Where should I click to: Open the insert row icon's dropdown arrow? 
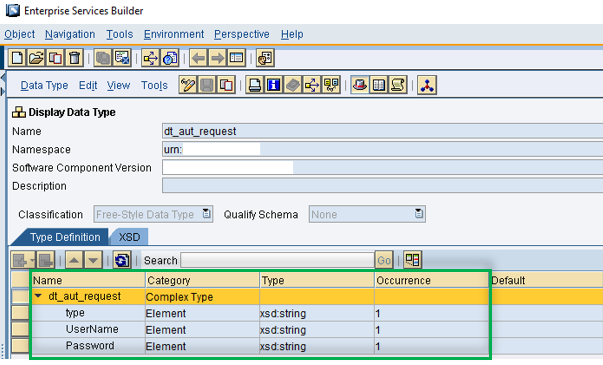click(32, 260)
